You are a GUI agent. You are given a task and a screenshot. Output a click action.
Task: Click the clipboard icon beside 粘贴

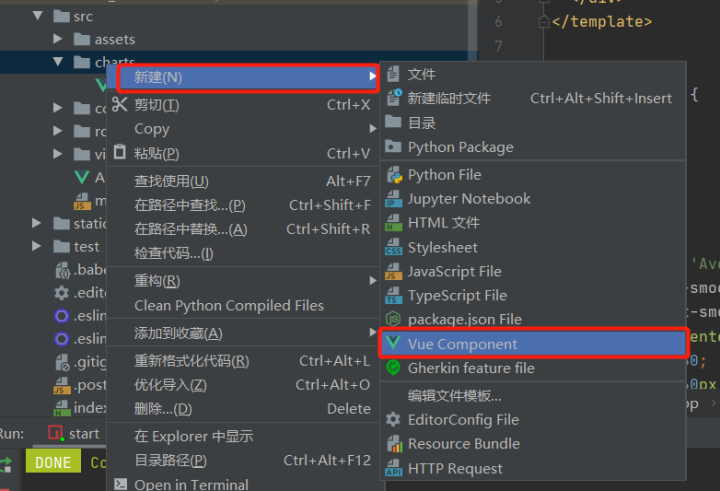click(120, 152)
